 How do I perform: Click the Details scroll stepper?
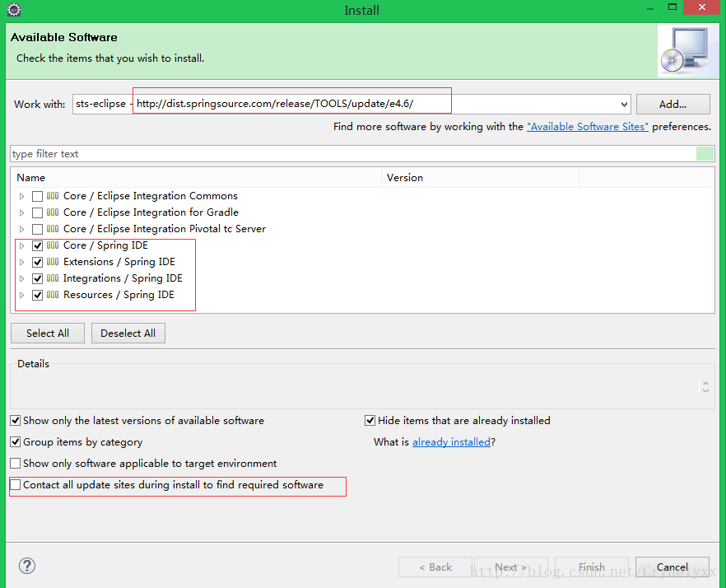[705, 386]
